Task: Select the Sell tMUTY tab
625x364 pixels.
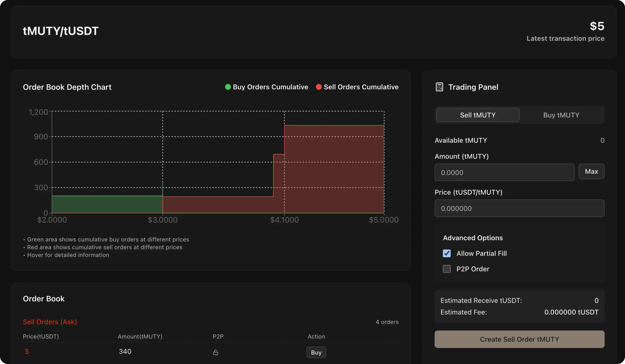Action: point(477,115)
